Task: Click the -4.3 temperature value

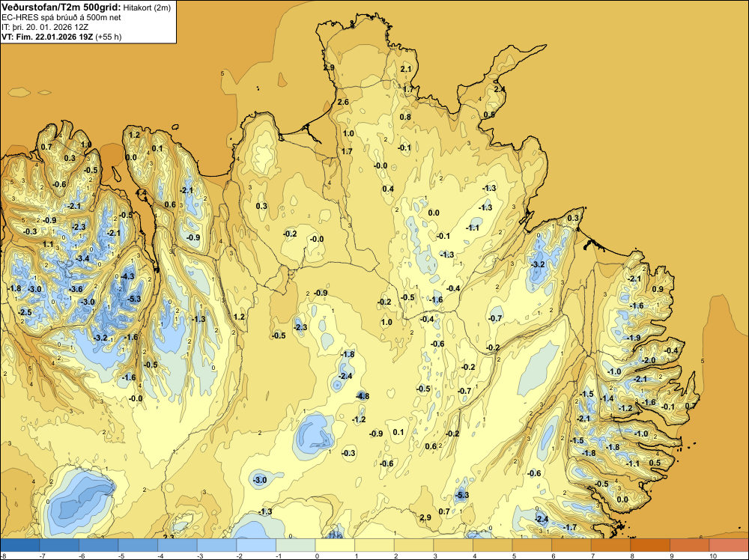Action: point(127,276)
